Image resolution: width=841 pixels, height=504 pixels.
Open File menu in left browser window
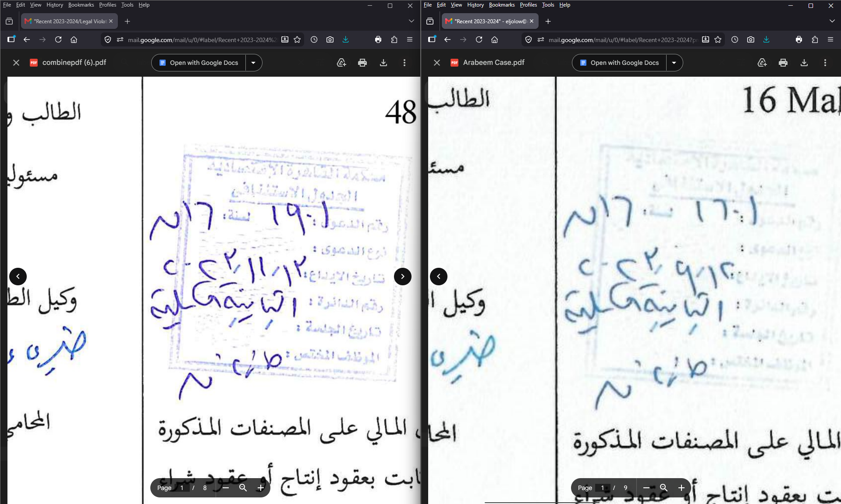pos(7,5)
